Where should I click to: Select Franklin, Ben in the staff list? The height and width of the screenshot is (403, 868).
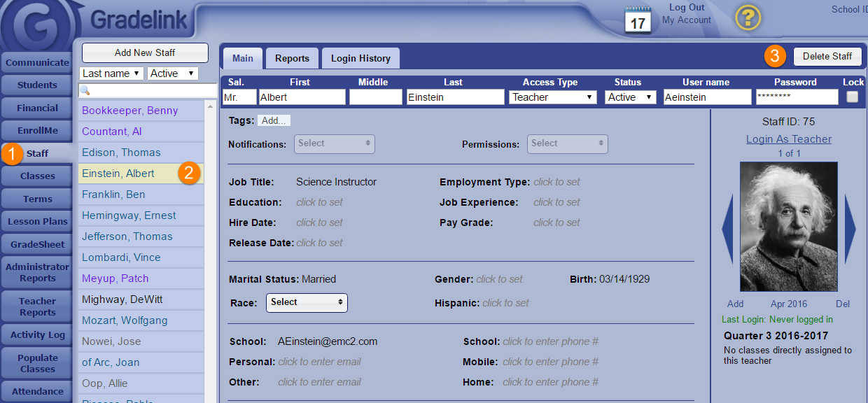pos(113,195)
